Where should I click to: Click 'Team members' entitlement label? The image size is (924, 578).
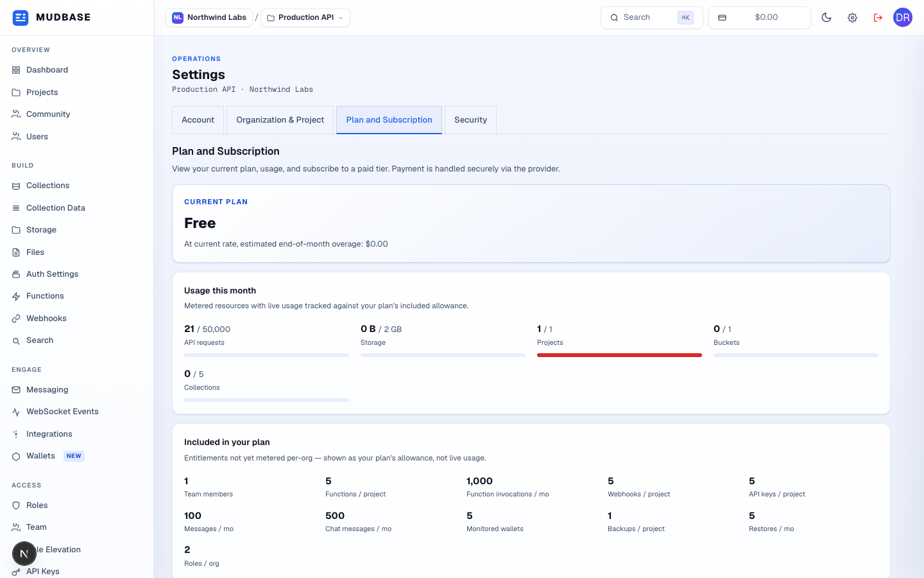209,495
